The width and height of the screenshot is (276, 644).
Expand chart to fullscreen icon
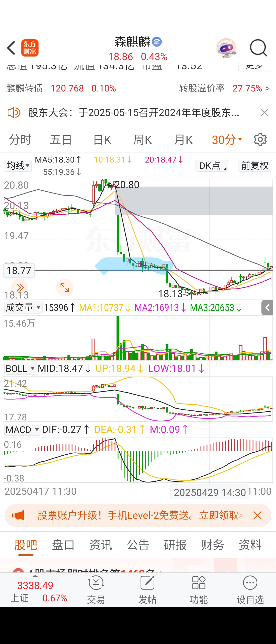[65, 287]
